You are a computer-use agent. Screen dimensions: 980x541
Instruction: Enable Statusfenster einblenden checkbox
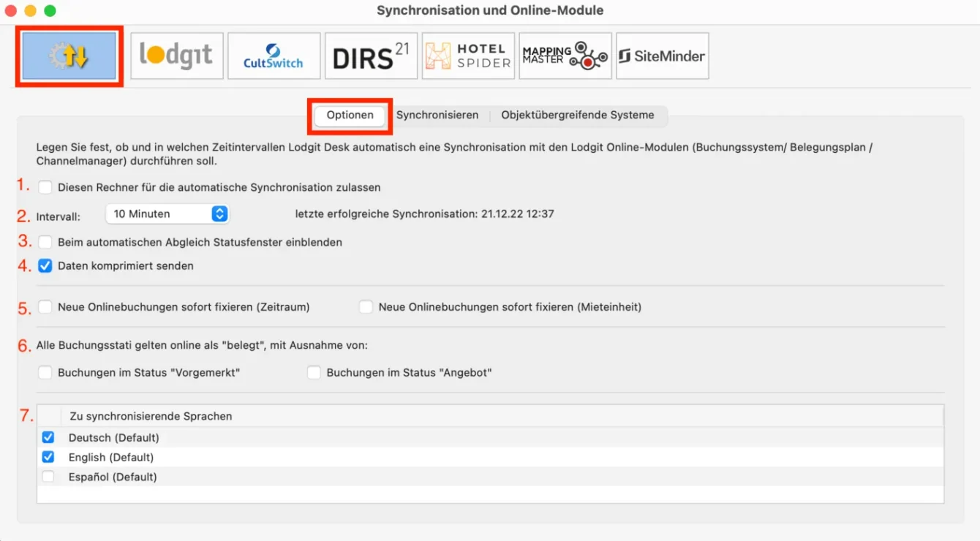pyautogui.click(x=45, y=242)
